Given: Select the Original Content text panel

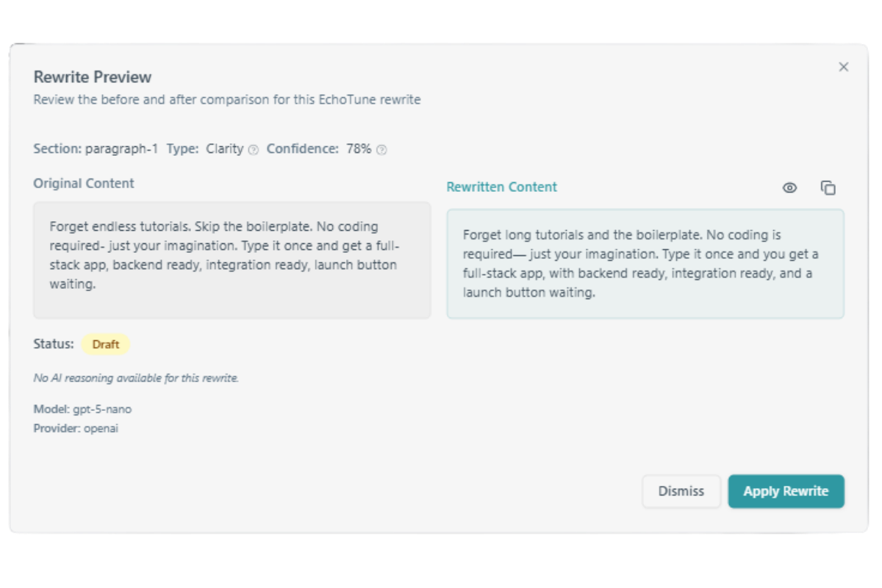Looking at the screenshot, I should pos(232,259).
